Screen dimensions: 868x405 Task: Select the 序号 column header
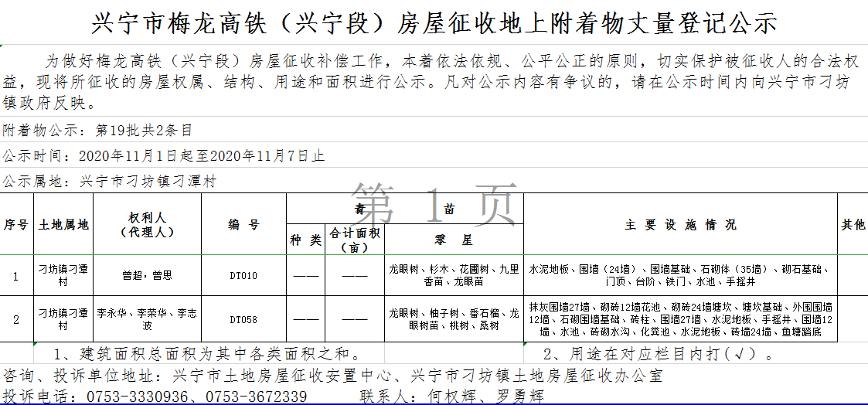[x=16, y=224]
